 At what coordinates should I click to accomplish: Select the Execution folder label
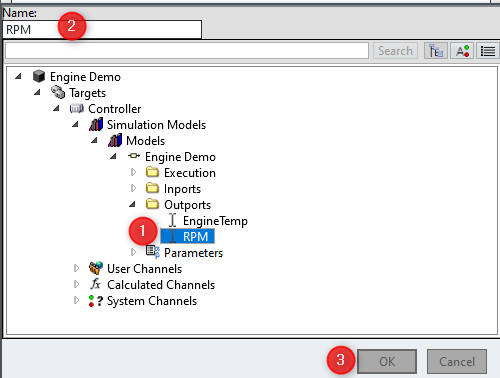[190, 173]
